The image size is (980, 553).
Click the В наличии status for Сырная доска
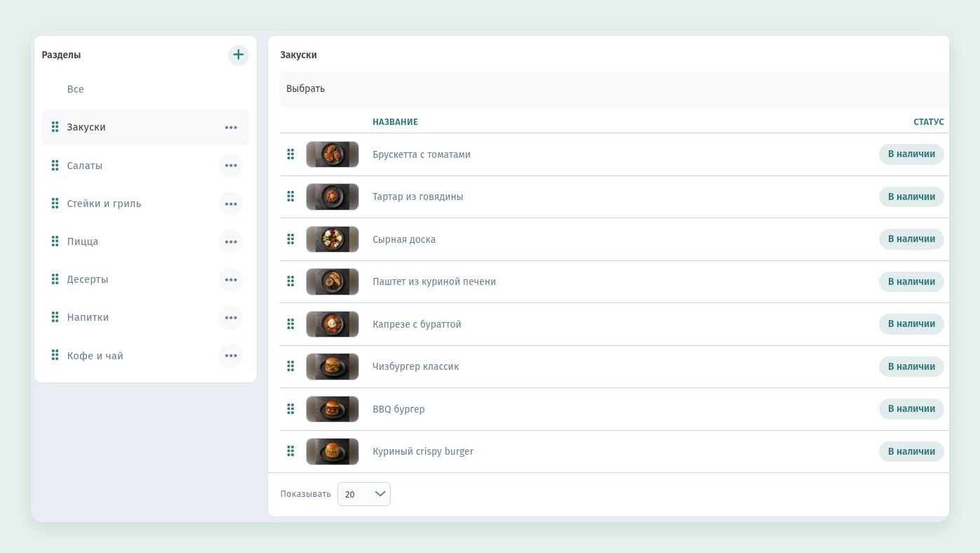pyautogui.click(x=911, y=239)
